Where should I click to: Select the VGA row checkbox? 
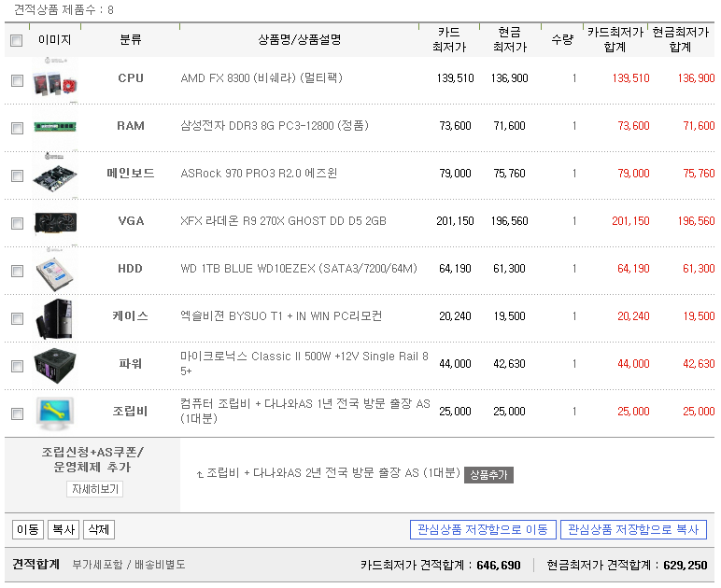[x=17, y=223]
